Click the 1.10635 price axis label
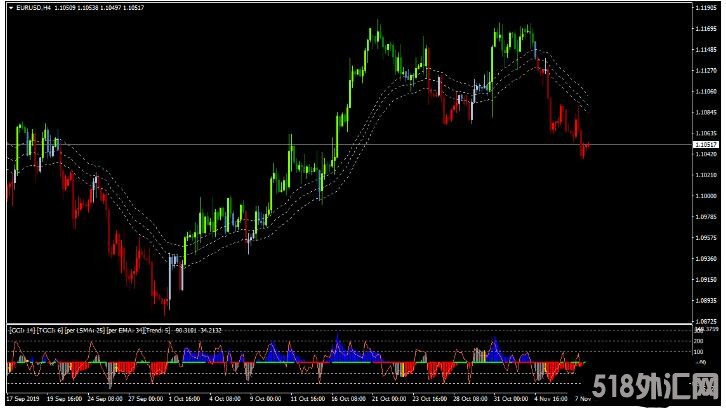 click(706, 133)
